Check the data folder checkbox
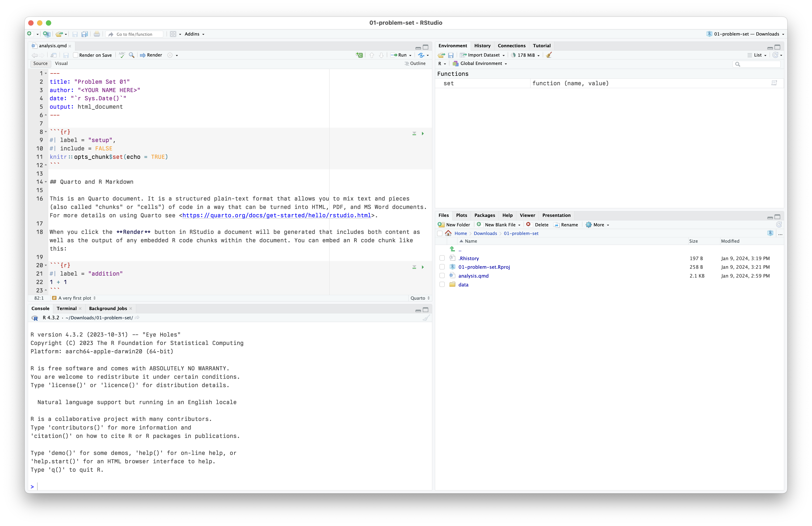The height and width of the screenshot is (526, 812). 442,284
